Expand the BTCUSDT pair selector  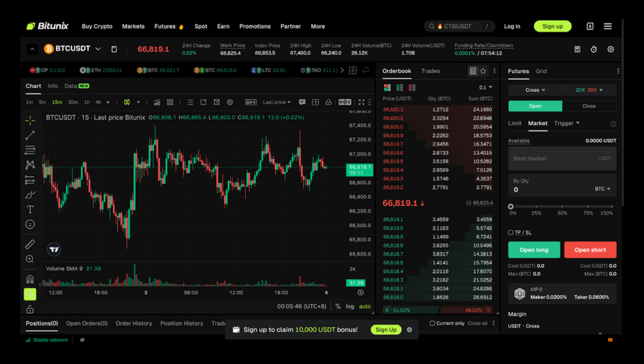coord(97,49)
